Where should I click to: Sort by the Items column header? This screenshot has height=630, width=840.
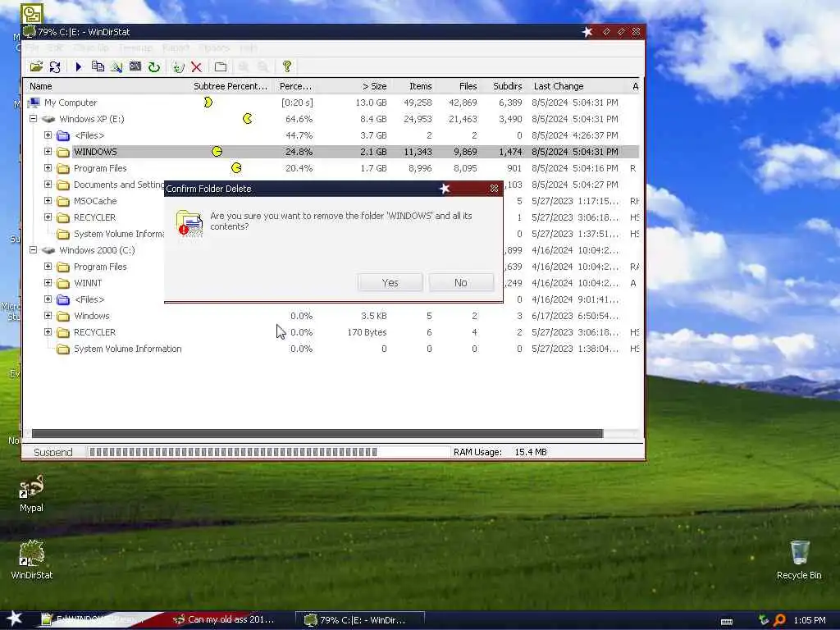[x=413, y=86]
